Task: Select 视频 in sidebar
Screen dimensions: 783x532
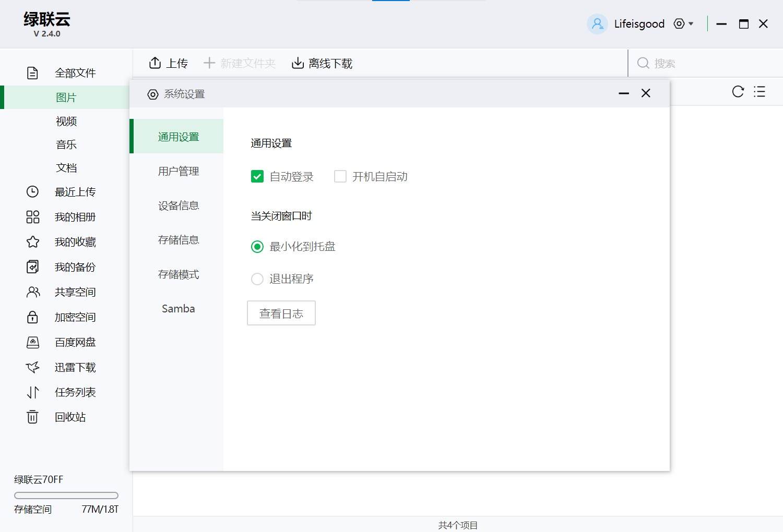Action: [66, 121]
